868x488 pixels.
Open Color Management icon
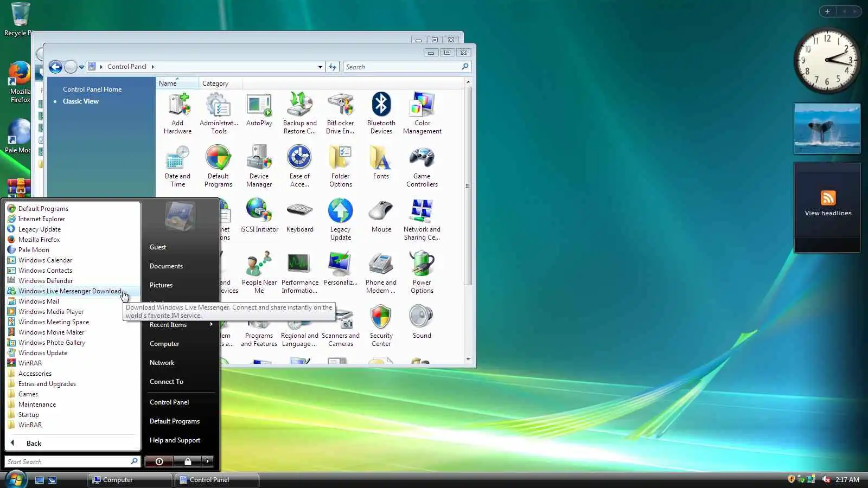(x=422, y=113)
